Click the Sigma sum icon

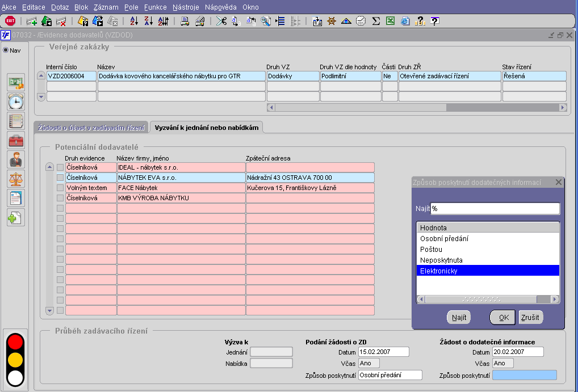point(376,22)
